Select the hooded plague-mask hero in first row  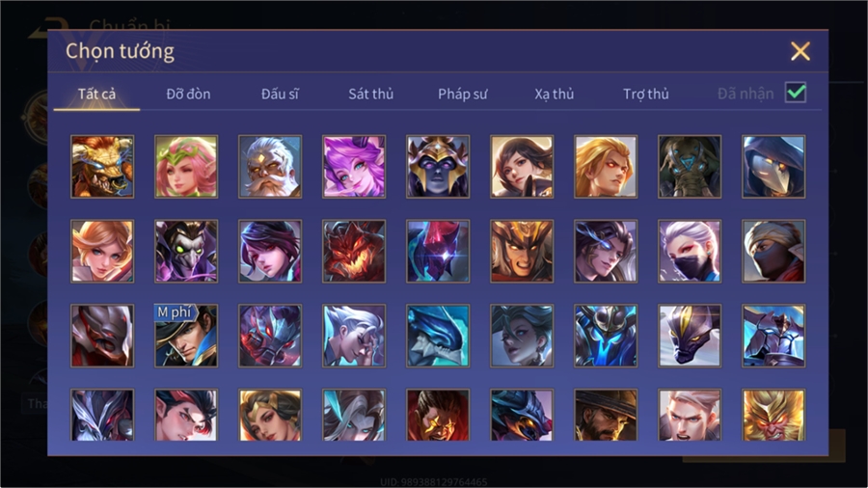click(773, 167)
